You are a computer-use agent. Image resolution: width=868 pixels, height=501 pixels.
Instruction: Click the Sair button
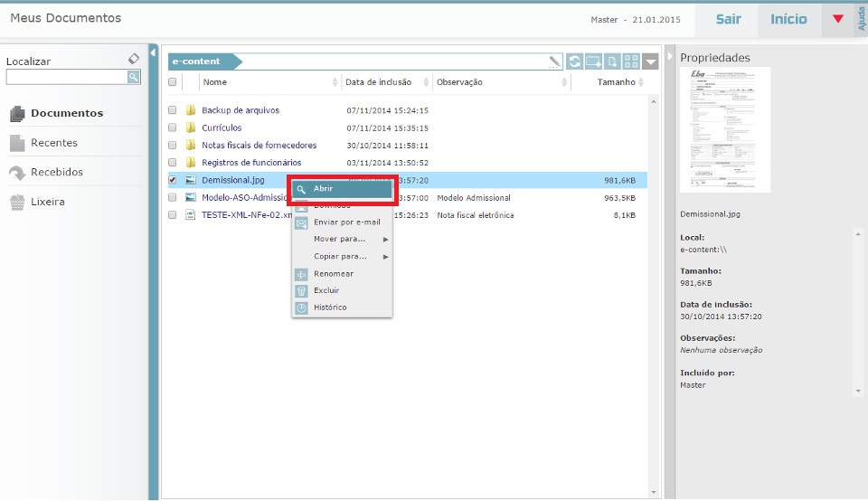coord(729,19)
